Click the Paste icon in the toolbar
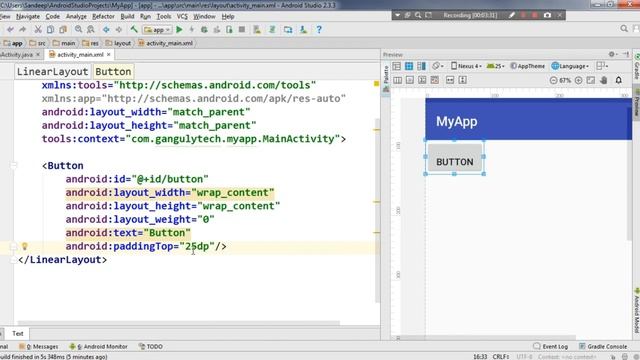The height and width of the screenshot is (360, 640). click(x=63, y=29)
